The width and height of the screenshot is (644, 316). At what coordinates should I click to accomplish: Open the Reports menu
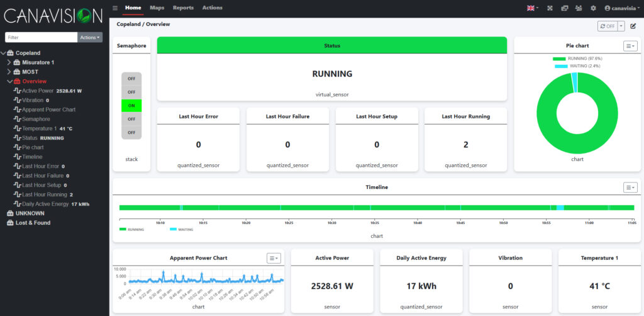point(183,8)
